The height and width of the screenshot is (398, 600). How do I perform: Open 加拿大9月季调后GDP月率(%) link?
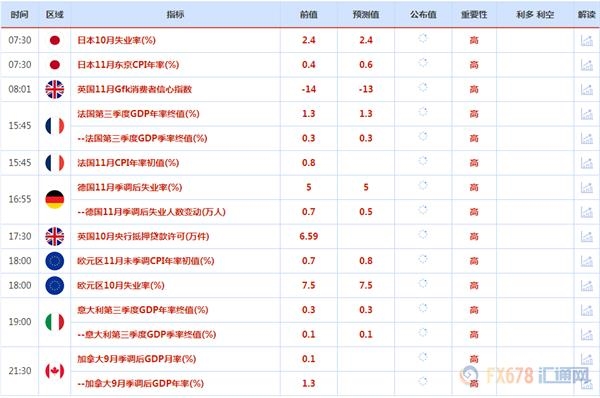[x=137, y=359]
